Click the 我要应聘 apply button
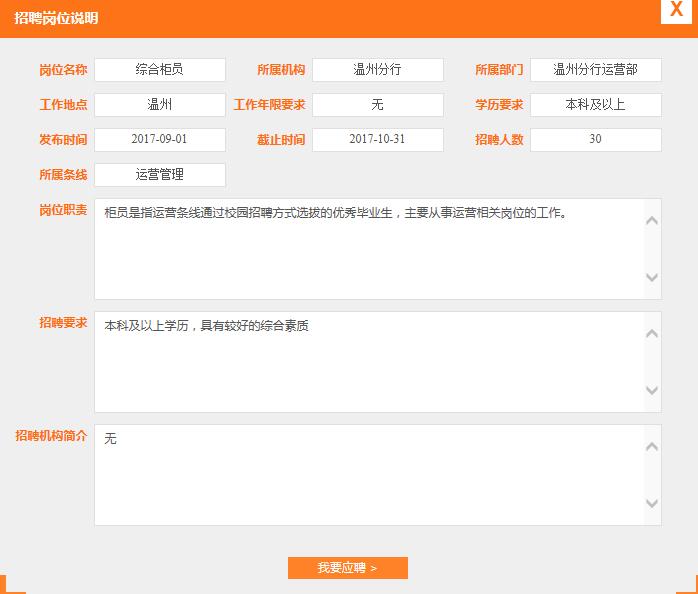Viewport: 698px width, 594px height. tap(347, 568)
